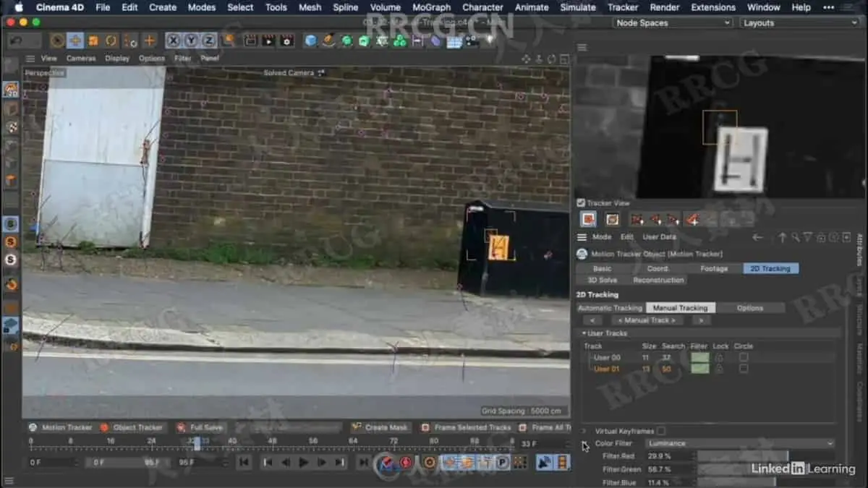Image resolution: width=868 pixels, height=488 pixels.
Task: Toggle Y axis lock
Action: tap(191, 40)
